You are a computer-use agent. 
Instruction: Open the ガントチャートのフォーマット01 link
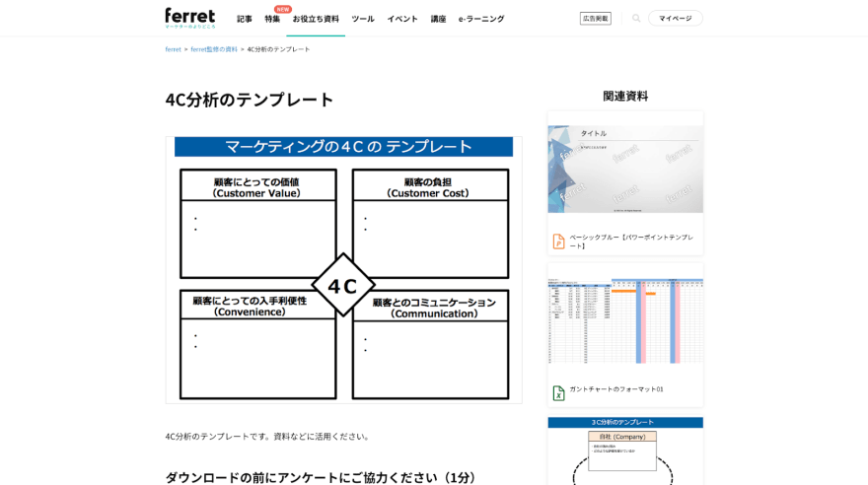616,389
